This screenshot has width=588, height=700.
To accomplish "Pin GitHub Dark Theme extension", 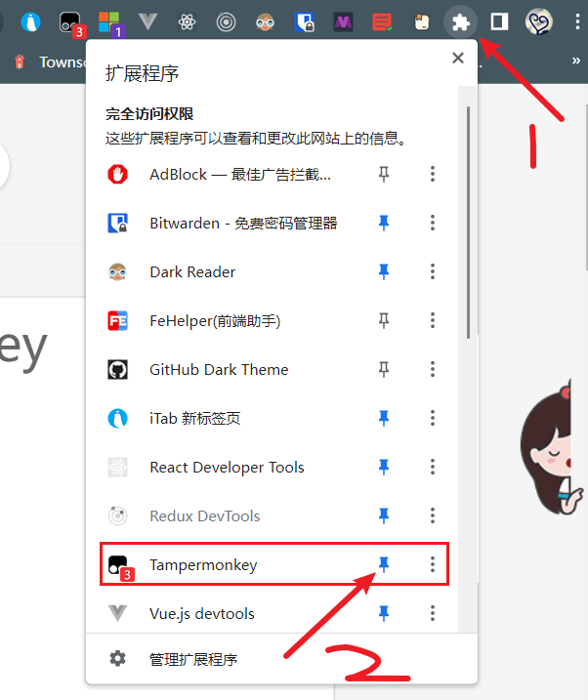I will coord(384,369).
